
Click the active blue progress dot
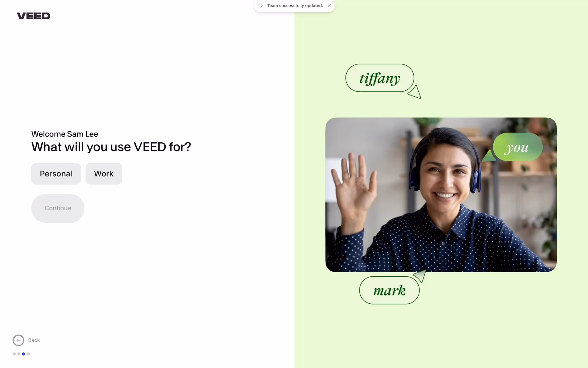[x=24, y=354]
